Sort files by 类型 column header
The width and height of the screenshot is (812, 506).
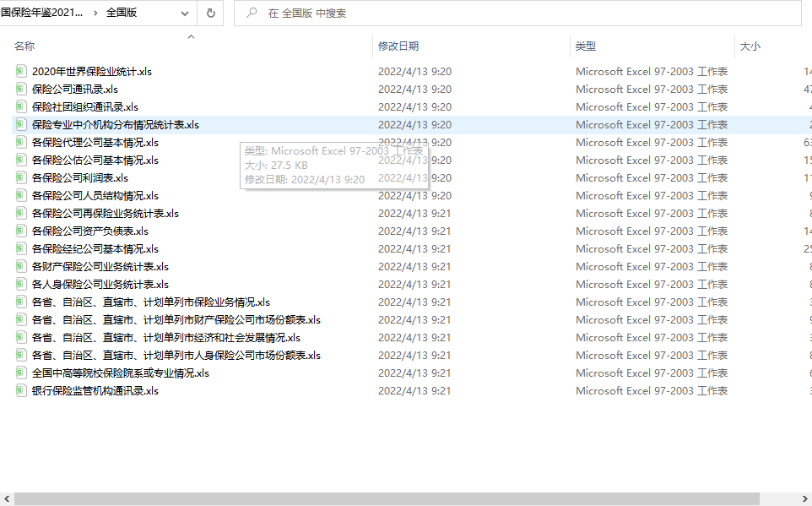tap(586, 46)
